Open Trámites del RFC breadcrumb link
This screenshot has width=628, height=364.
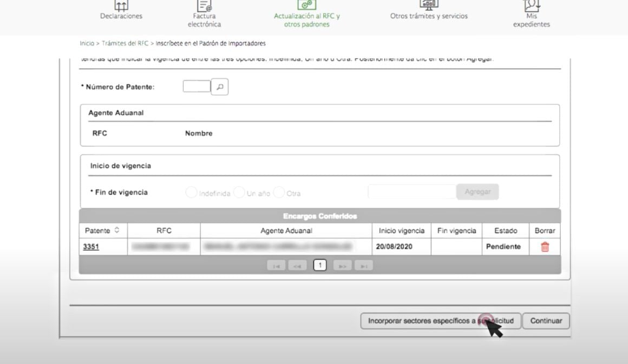tap(125, 43)
